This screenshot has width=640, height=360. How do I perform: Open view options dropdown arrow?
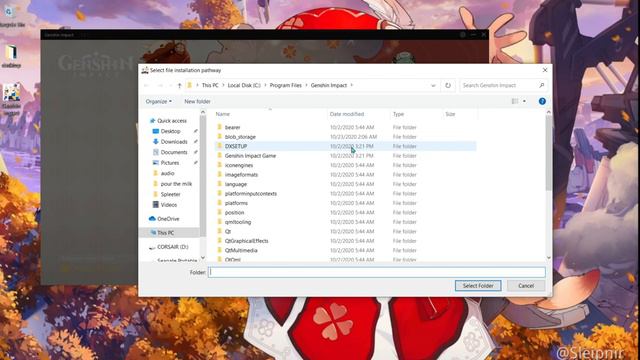pyautogui.click(x=524, y=101)
